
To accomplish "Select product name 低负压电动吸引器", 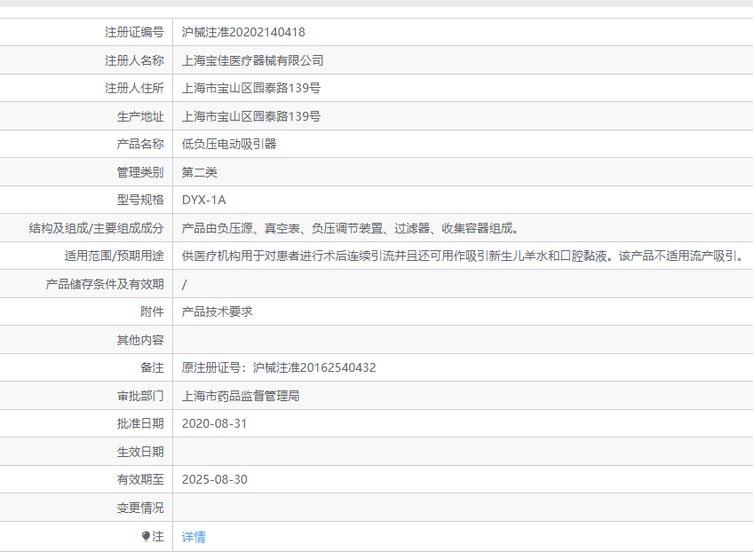I will click(229, 144).
